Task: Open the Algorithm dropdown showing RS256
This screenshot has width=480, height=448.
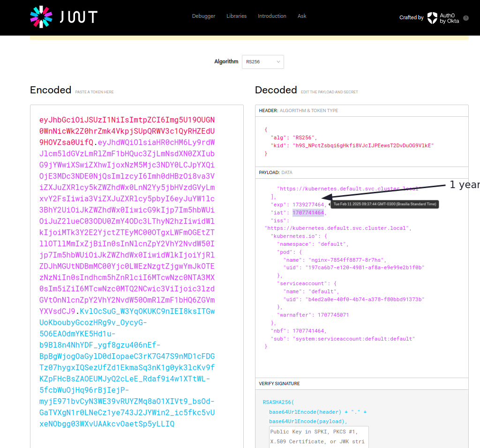Action: coord(262,61)
